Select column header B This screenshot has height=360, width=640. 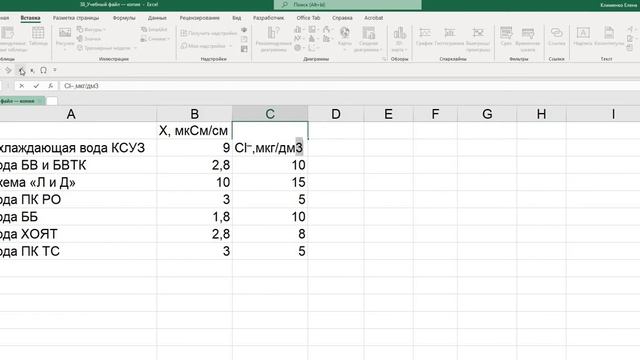[x=195, y=114]
